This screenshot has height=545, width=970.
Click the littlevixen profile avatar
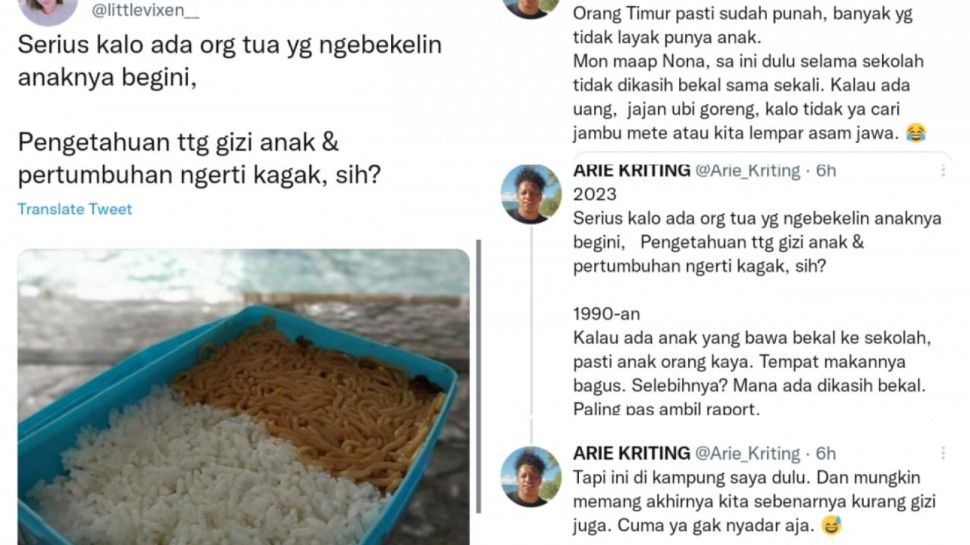[48, 9]
